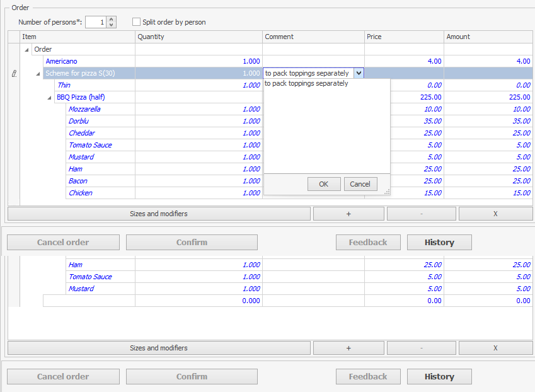The height and width of the screenshot is (392, 535).
Task: Click the Number of persons input field
Action: [95, 22]
